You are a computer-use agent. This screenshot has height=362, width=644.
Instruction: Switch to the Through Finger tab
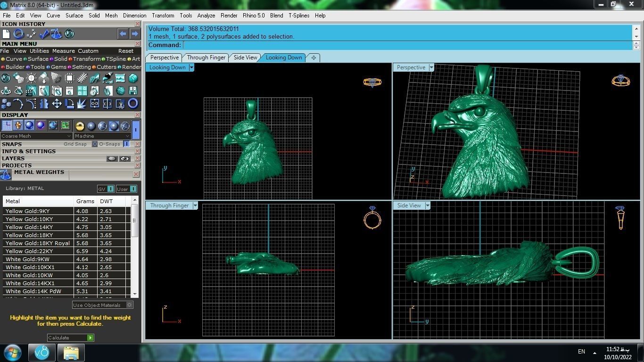(x=206, y=58)
